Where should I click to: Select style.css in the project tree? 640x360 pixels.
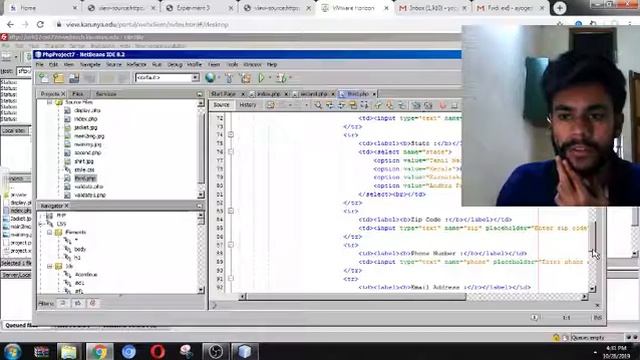tap(84, 170)
